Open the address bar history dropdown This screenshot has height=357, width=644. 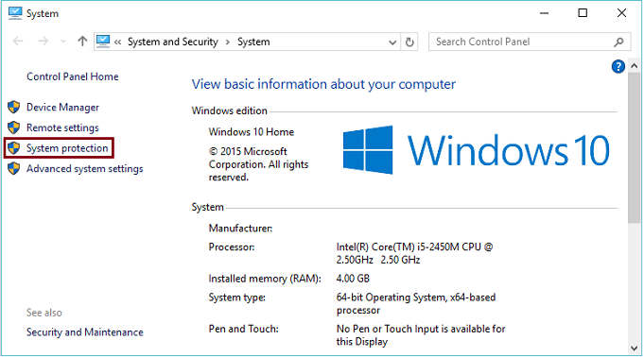(392, 42)
